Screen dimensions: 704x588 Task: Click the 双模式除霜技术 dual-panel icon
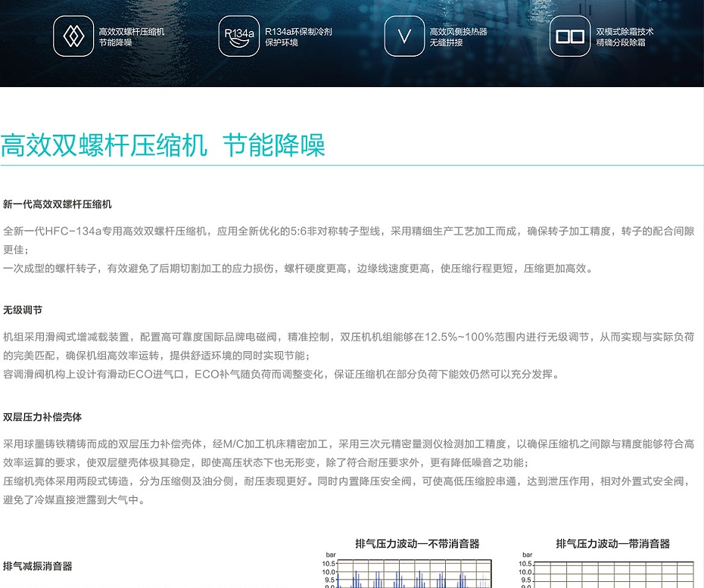coord(569,36)
